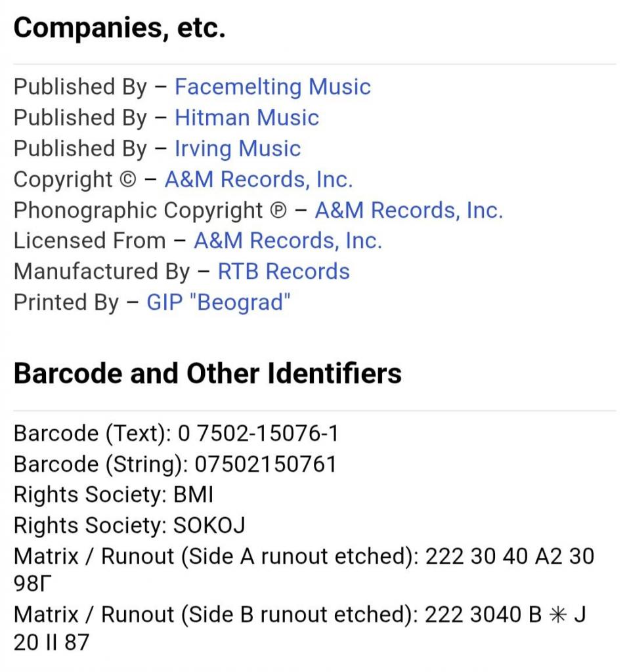Open the RTB Records manufacturer link
The height and width of the screenshot is (672, 629).
(284, 272)
